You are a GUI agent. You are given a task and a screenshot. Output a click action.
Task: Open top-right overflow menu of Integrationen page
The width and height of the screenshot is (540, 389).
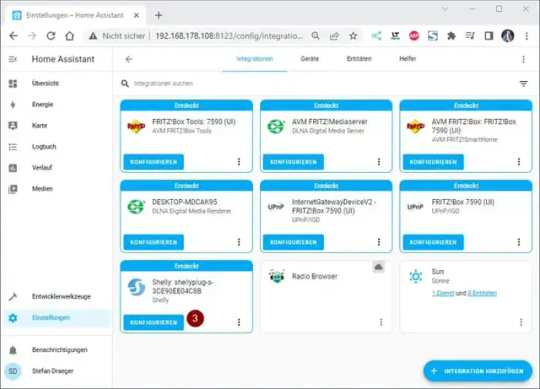pyautogui.click(x=523, y=59)
